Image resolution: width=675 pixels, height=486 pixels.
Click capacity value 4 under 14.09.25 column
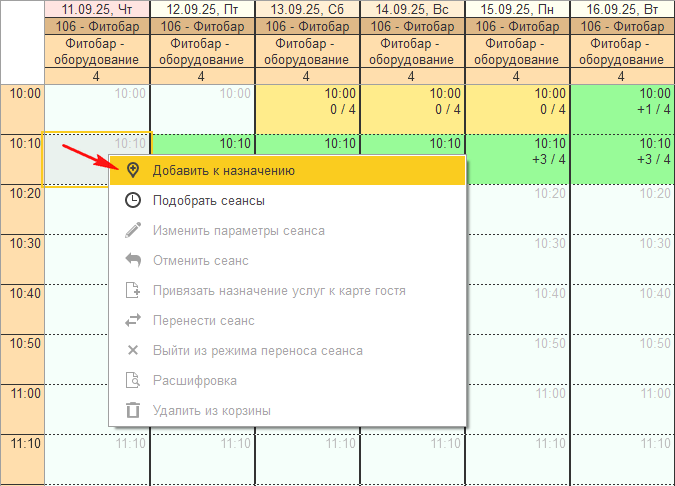[412, 76]
